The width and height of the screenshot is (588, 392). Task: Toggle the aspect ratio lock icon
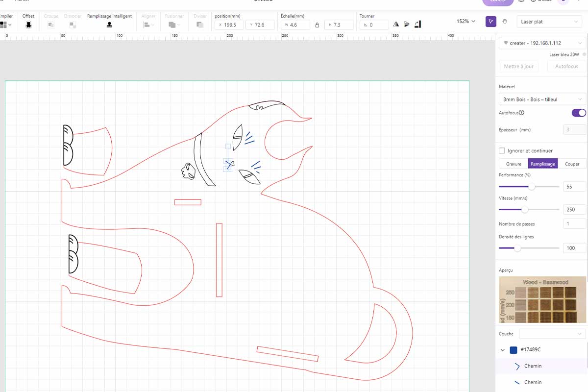[317, 24]
